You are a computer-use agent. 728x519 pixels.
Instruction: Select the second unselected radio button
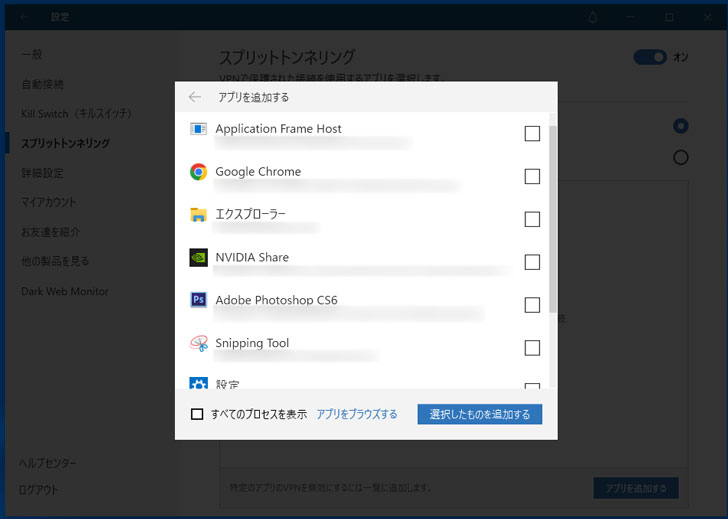point(681,157)
